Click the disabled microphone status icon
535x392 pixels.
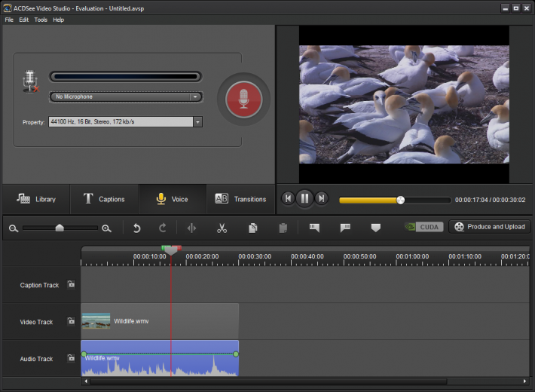(31, 81)
